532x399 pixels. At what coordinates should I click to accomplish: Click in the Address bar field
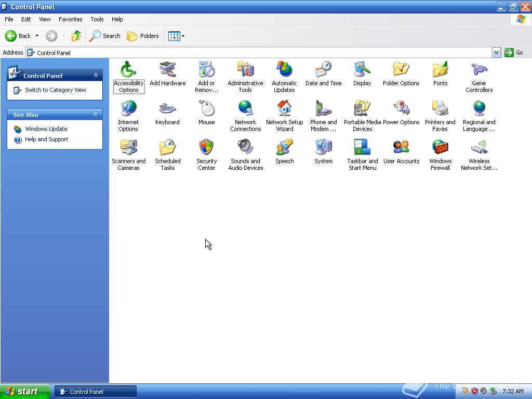pos(259,52)
